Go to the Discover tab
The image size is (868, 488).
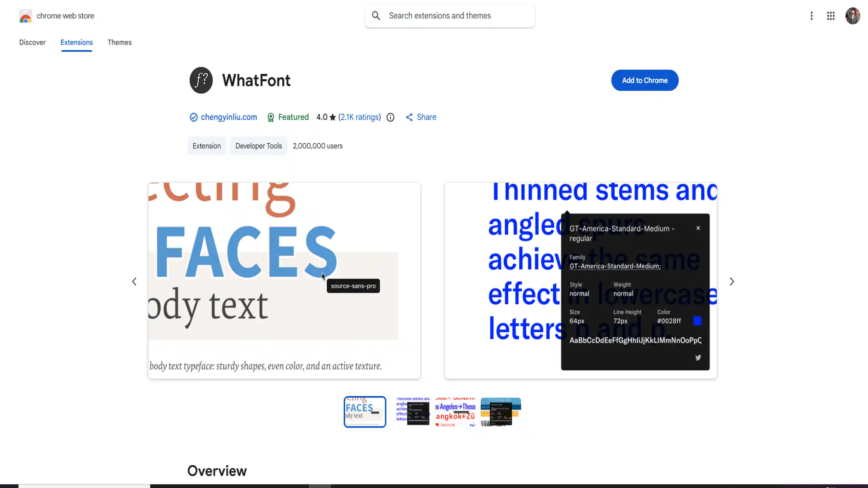(32, 43)
